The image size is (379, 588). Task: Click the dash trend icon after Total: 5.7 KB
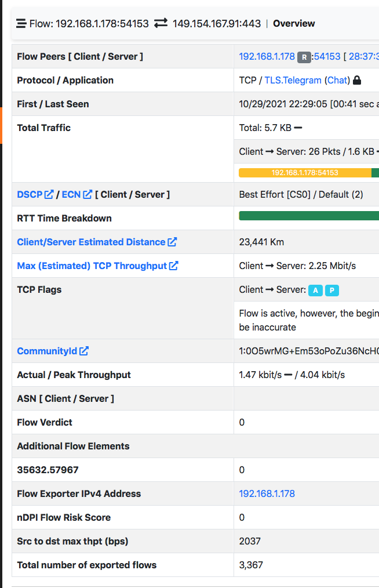pyautogui.click(x=298, y=128)
